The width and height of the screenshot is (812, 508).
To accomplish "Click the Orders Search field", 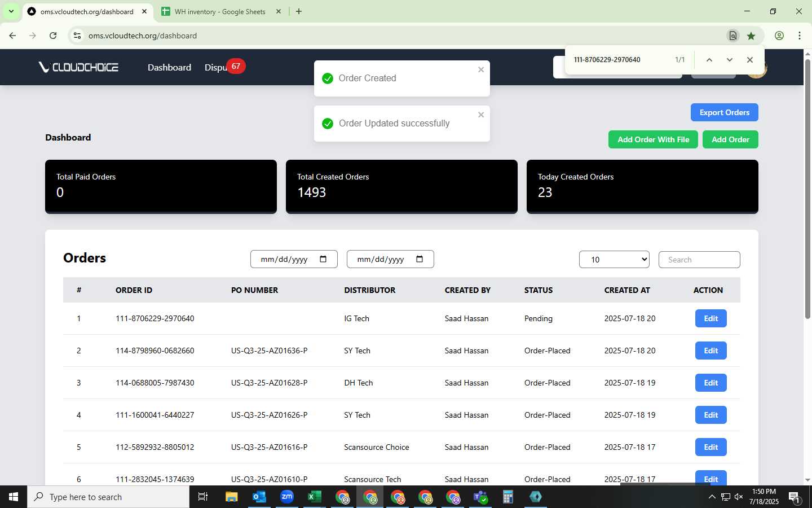I will [x=699, y=260].
